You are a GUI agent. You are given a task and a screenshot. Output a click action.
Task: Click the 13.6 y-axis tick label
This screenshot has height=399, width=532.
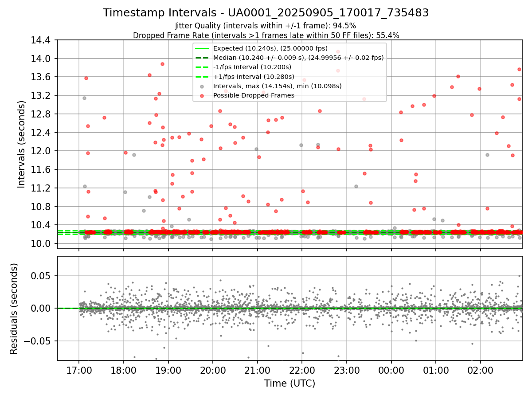[x=41, y=77]
